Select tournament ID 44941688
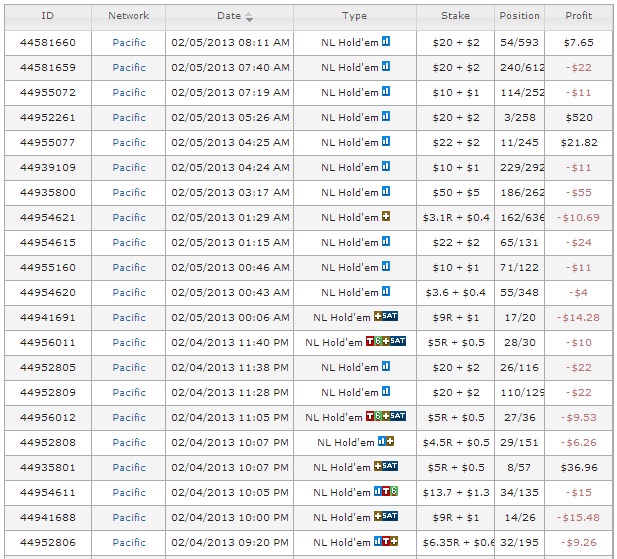 click(x=48, y=517)
